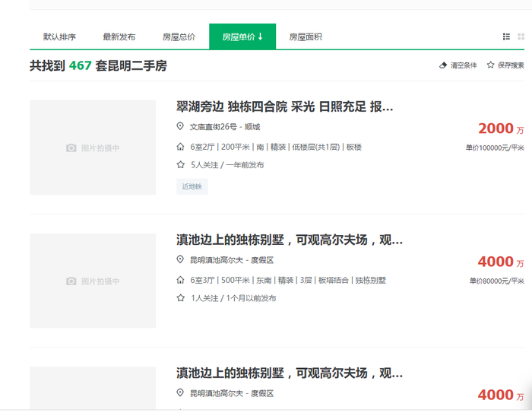Screen dimensions: 532x413
Task: Sort listings by 房屋总价
Action: pyautogui.click(x=179, y=37)
